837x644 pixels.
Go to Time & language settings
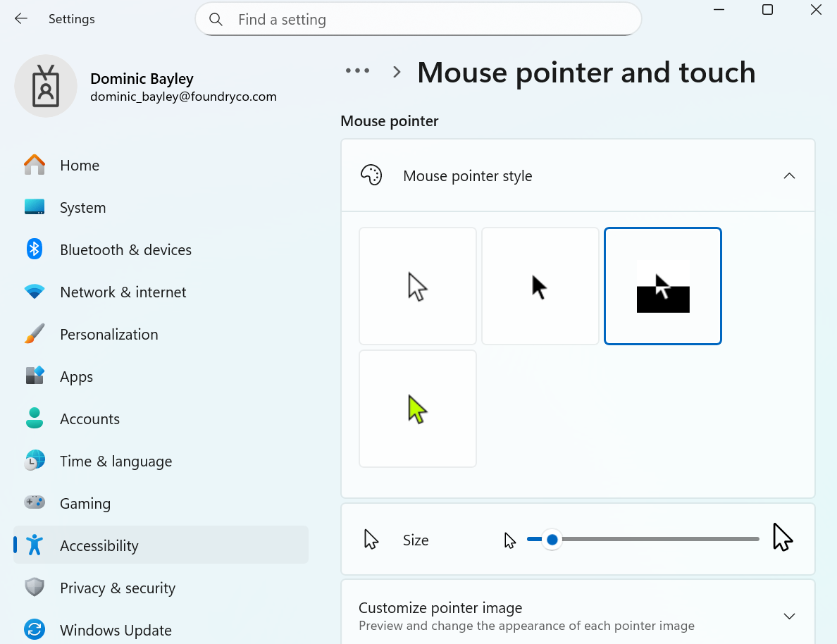[116, 462]
